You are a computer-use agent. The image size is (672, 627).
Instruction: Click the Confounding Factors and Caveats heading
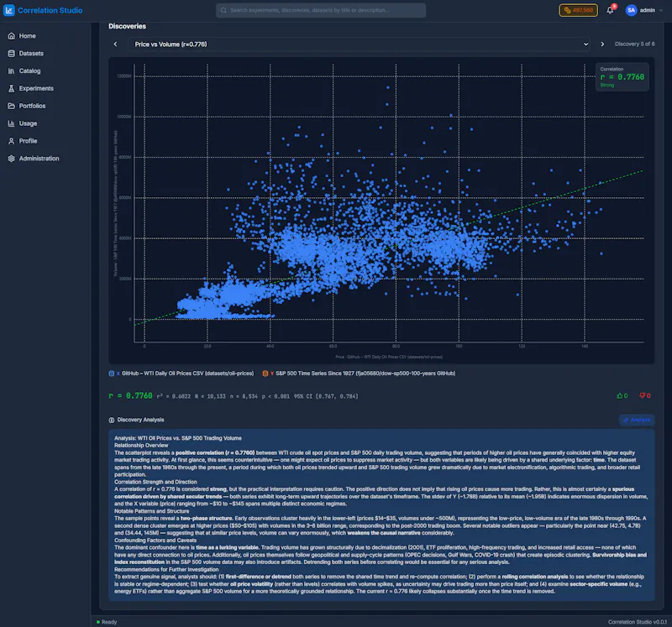tap(155, 540)
